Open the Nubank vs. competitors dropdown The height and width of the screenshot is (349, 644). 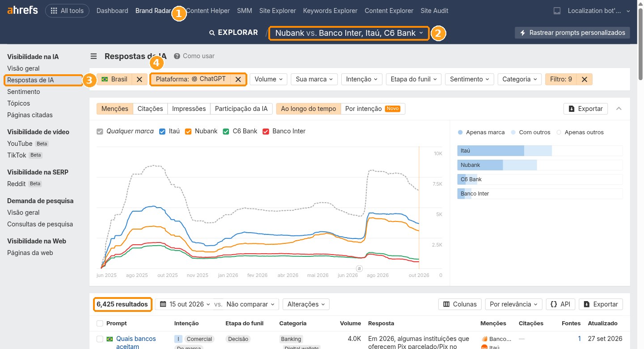(349, 33)
